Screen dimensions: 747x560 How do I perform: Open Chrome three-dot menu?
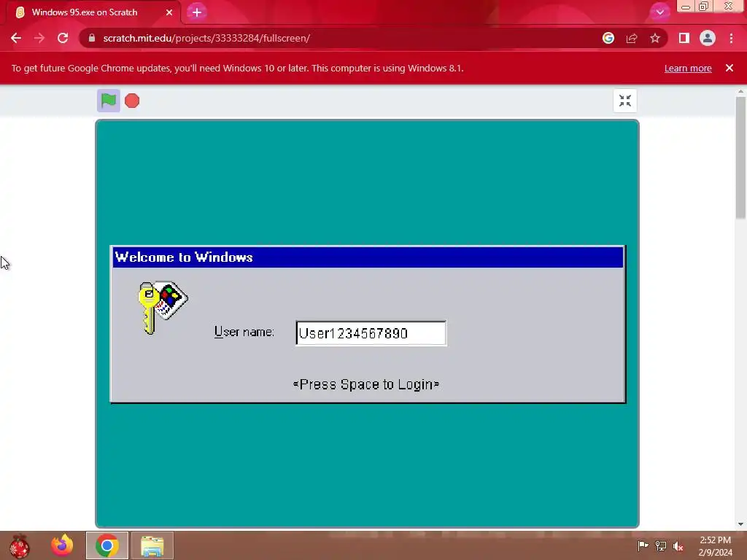click(731, 38)
